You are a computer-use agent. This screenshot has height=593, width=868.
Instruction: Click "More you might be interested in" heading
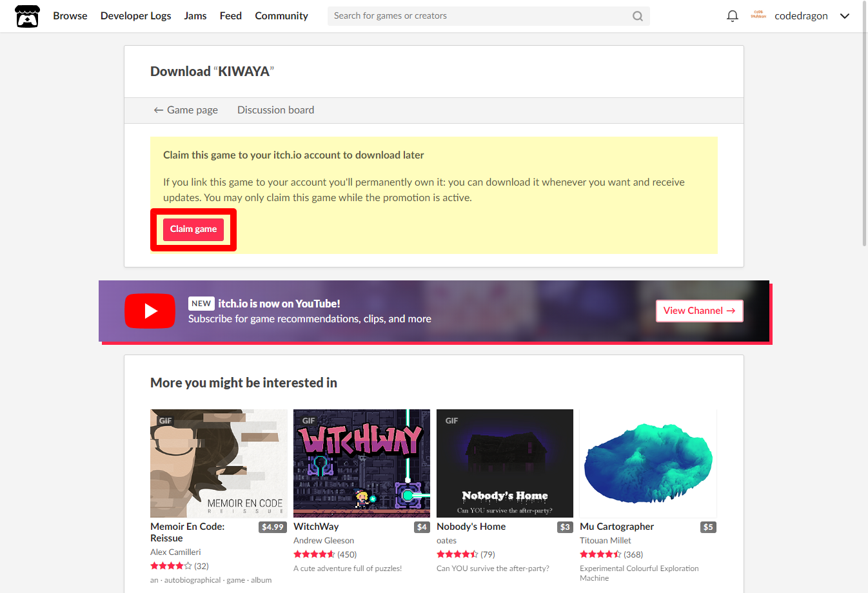tap(244, 383)
